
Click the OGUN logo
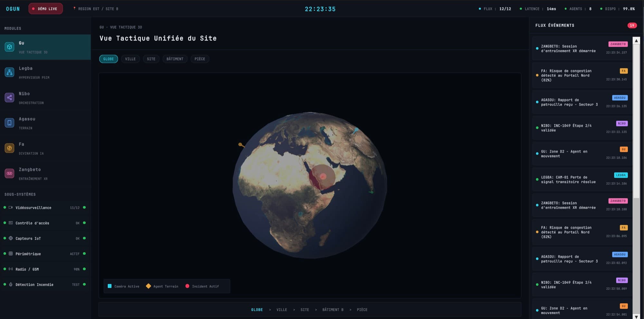pyautogui.click(x=13, y=9)
